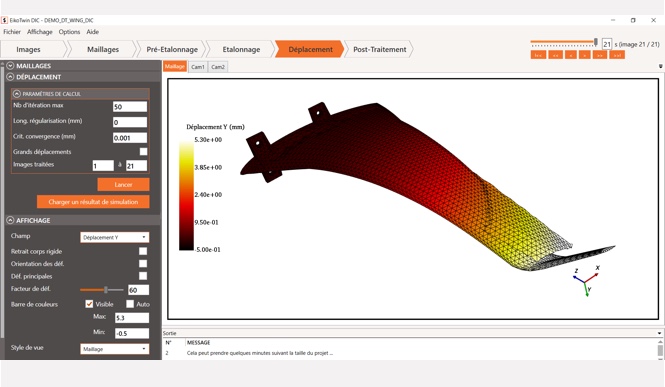Click the Facteur de déf. value field 60
Image resolution: width=665 pixels, height=387 pixels.
coord(138,290)
